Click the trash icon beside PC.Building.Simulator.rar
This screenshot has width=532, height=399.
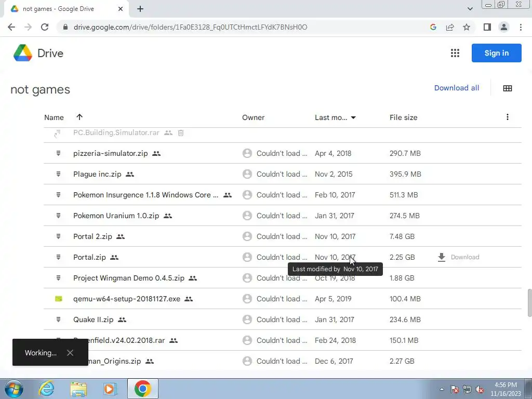tap(181, 133)
